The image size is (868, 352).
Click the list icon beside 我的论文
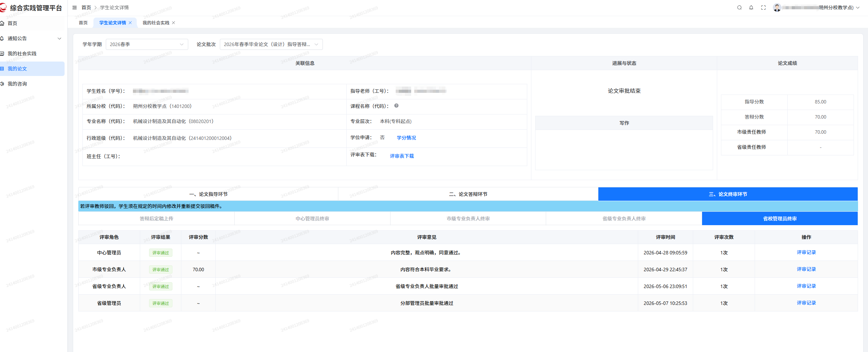point(2,69)
